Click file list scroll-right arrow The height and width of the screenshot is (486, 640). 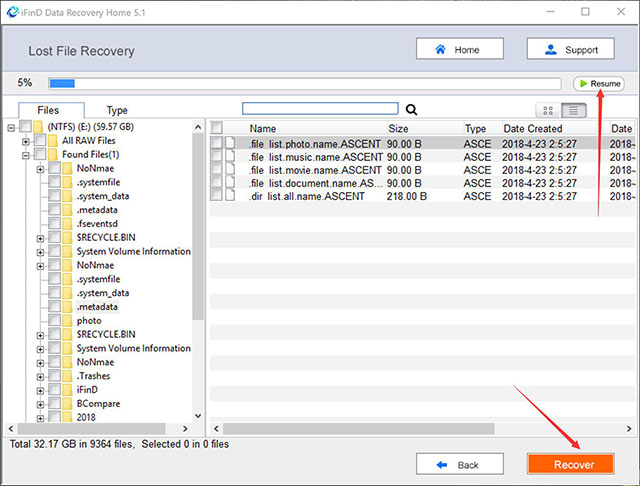pyautogui.click(x=629, y=428)
